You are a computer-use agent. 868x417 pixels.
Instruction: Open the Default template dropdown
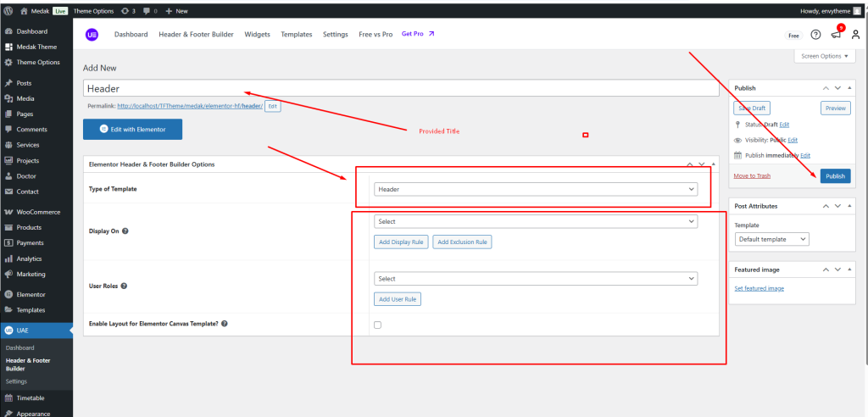pyautogui.click(x=771, y=239)
